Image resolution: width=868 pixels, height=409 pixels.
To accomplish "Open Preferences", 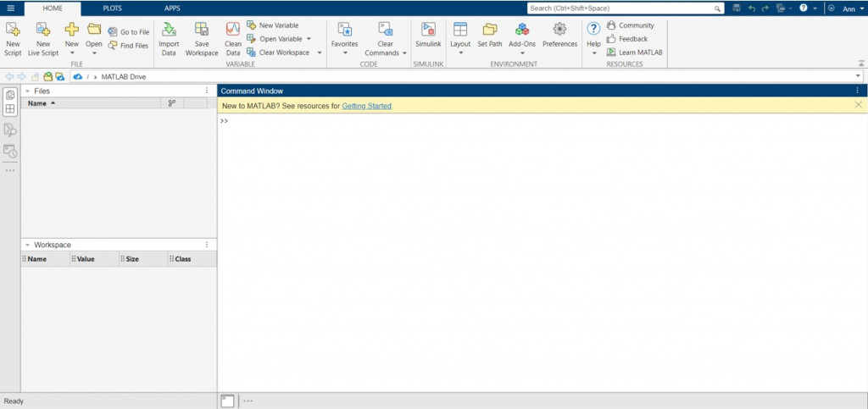I will tap(559, 36).
